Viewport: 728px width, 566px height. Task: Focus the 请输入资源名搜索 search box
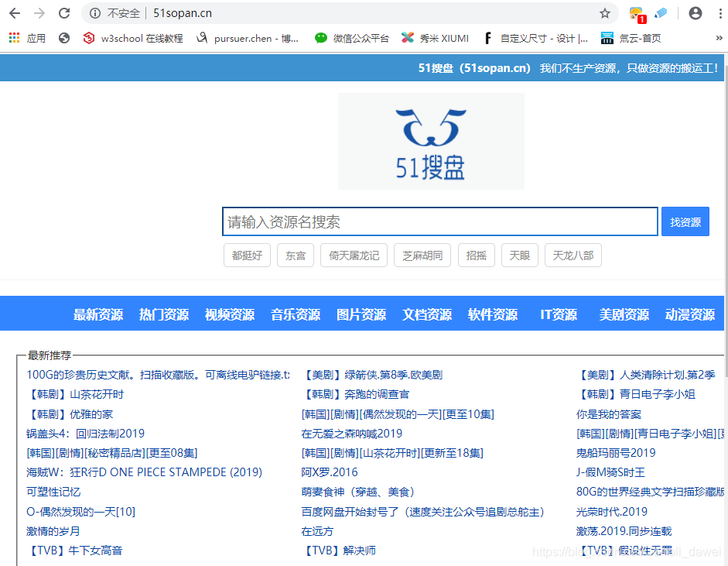click(x=439, y=221)
